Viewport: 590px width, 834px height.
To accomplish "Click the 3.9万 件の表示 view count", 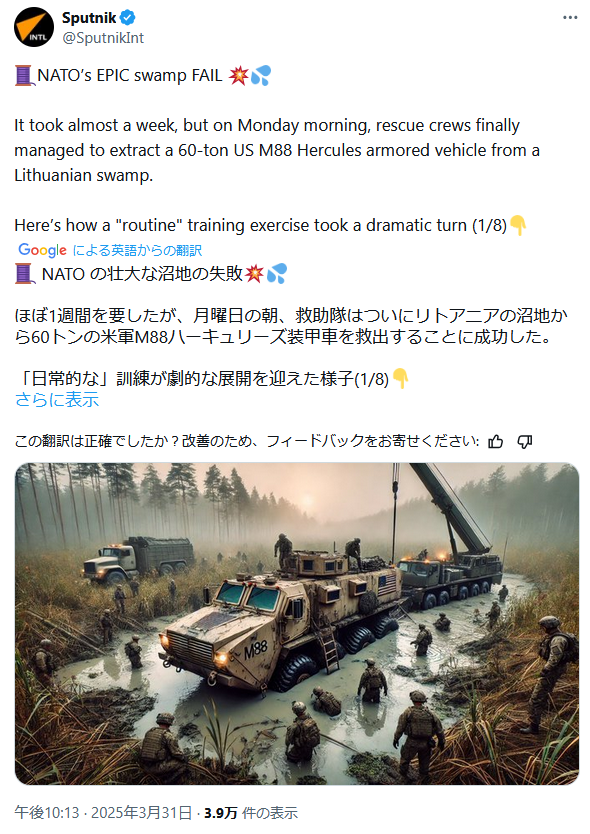I will [x=251, y=813].
